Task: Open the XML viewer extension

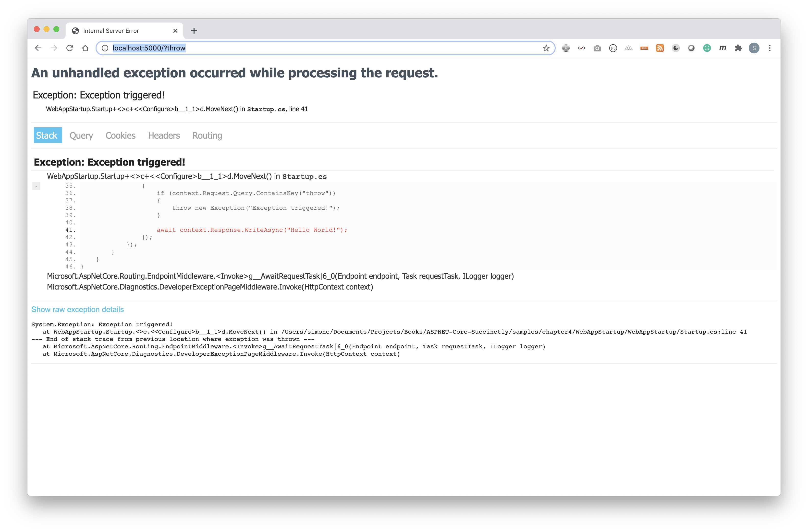Action: pos(644,48)
